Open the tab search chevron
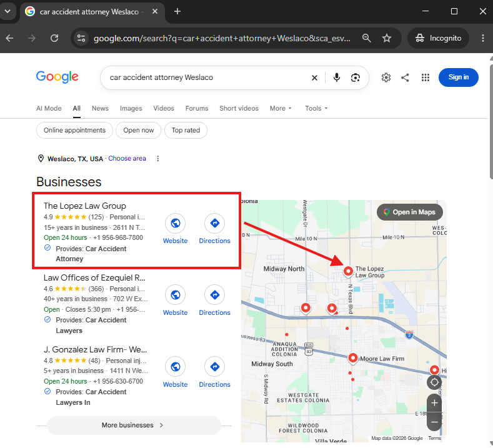493x448 pixels. click(7, 11)
